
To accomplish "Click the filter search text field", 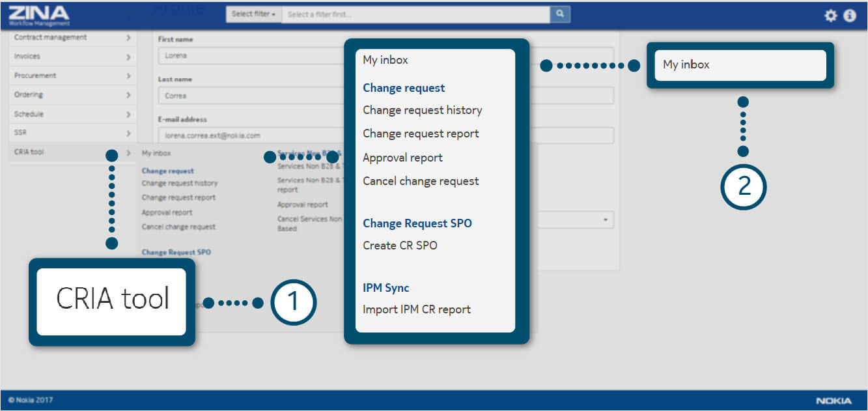I will [415, 14].
